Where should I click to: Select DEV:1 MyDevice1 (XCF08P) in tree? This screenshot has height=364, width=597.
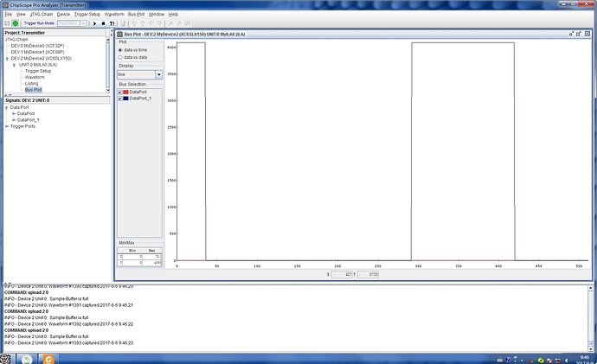tap(38, 52)
